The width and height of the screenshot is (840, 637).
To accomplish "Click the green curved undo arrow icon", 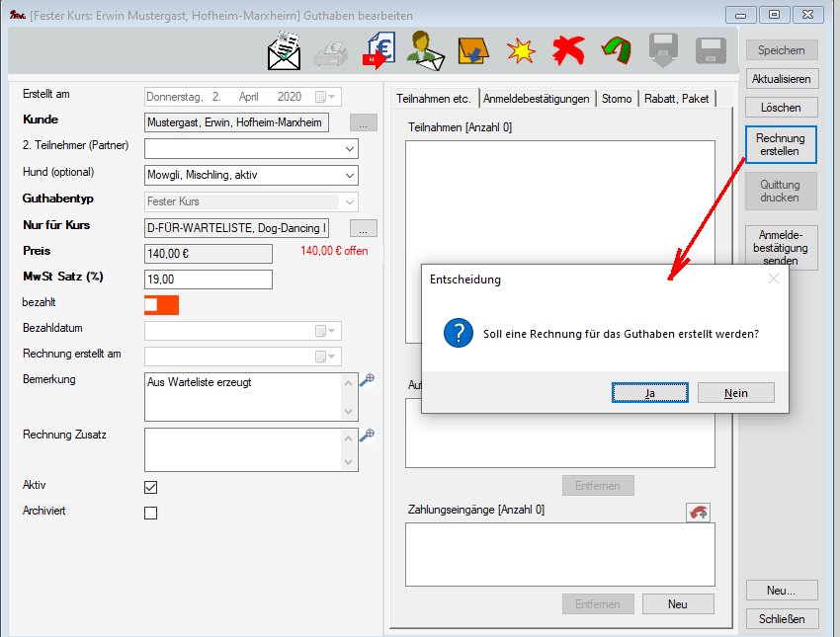I will pos(616,51).
